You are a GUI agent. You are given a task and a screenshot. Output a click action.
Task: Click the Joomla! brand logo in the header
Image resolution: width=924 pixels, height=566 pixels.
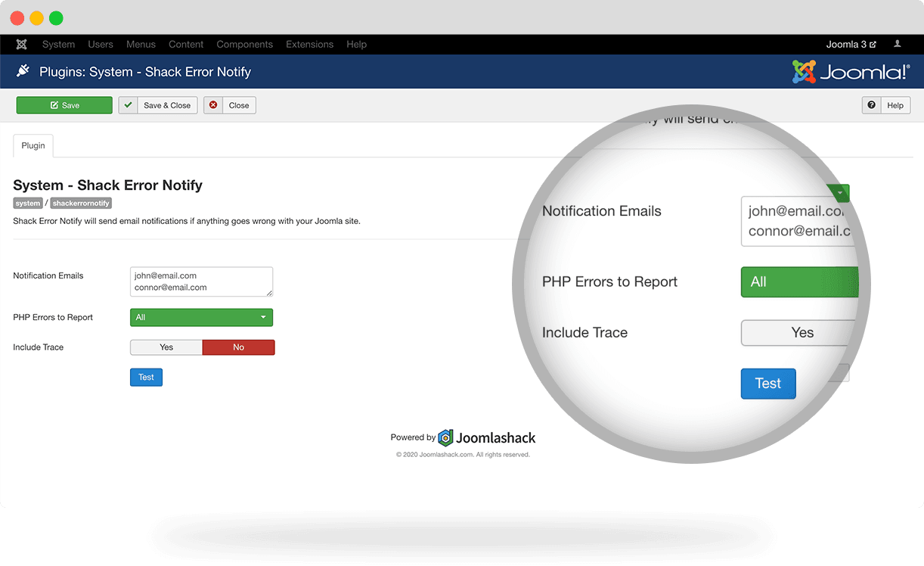click(851, 72)
